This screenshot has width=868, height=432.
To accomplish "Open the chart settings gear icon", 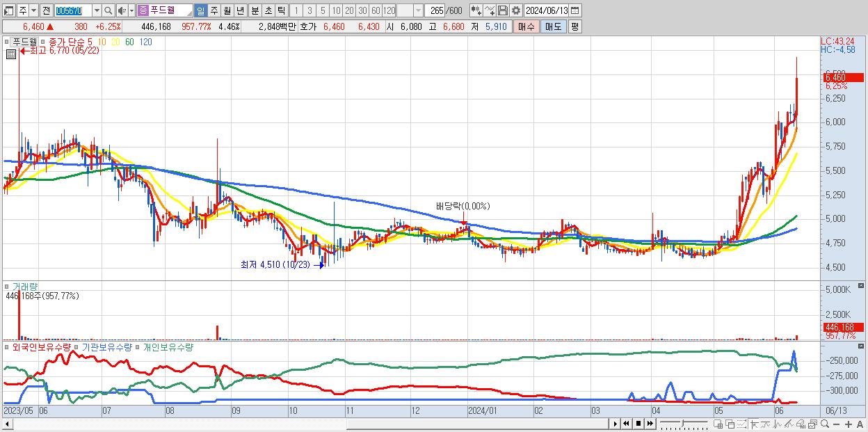I will point(516,10).
